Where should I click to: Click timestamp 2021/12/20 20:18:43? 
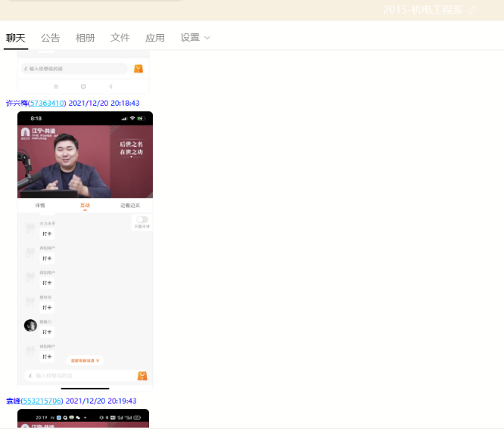(x=104, y=103)
